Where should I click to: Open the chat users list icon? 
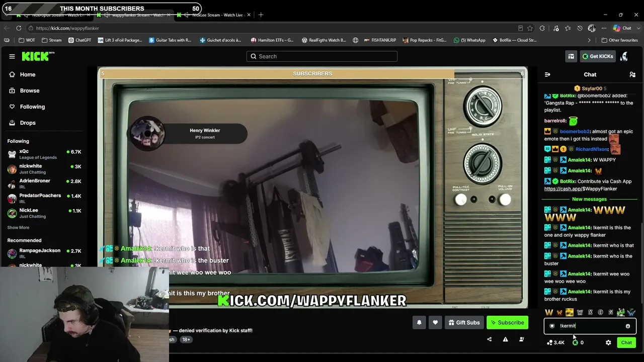coord(632,74)
